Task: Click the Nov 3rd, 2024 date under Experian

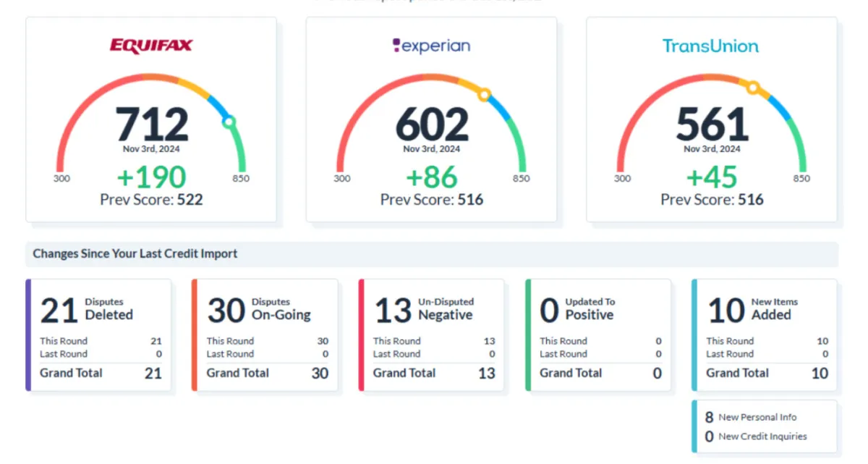Action: [432, 149]
